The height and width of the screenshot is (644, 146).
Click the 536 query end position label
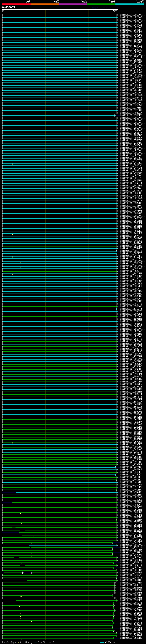(x=115, y=11)
